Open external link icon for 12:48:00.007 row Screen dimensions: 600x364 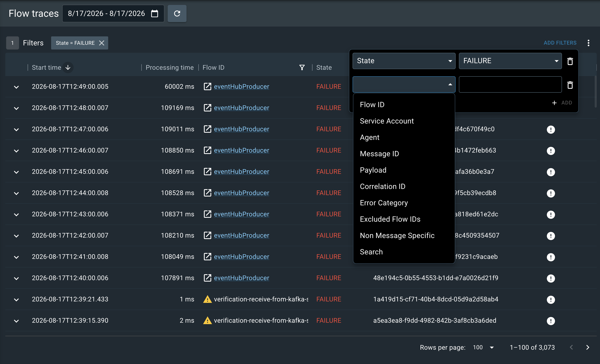pyautogui.click(x=208, y=108)
